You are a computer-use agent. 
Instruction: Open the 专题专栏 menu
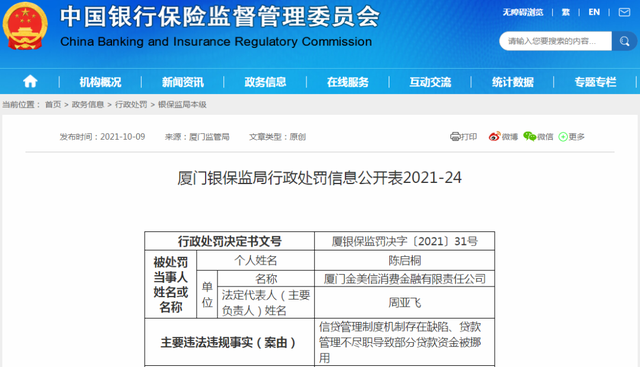coord(595,82)
